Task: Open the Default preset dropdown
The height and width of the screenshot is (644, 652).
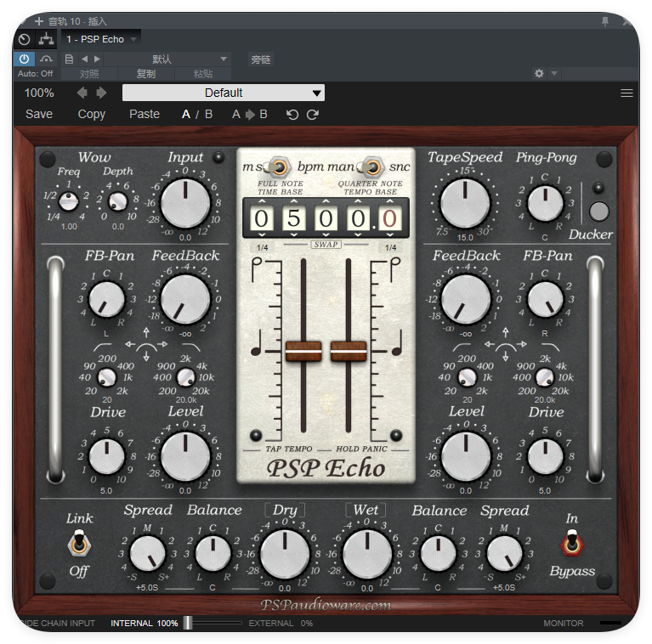Action: click(224, 93)
